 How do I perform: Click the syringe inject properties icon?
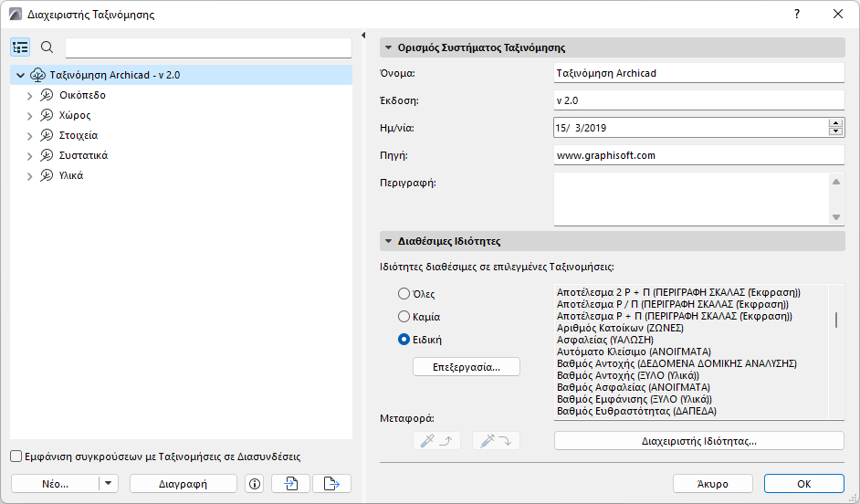tap(496, 441)
